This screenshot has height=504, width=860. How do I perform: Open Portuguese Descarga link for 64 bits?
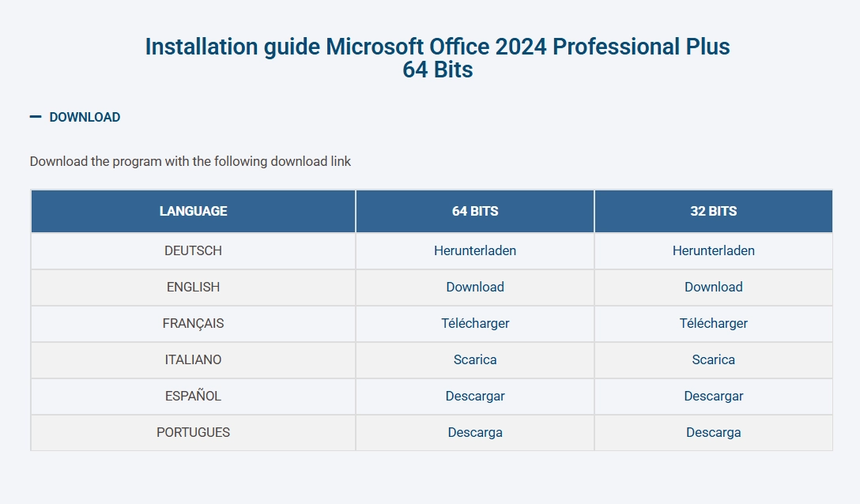(475, 432)
